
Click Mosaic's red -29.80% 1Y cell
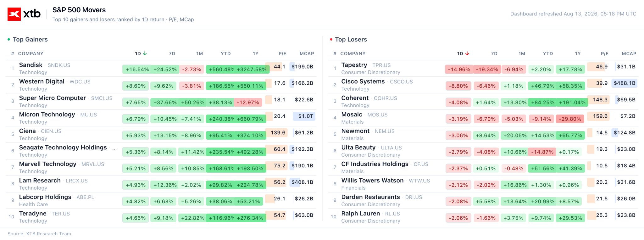coord(570,119)
